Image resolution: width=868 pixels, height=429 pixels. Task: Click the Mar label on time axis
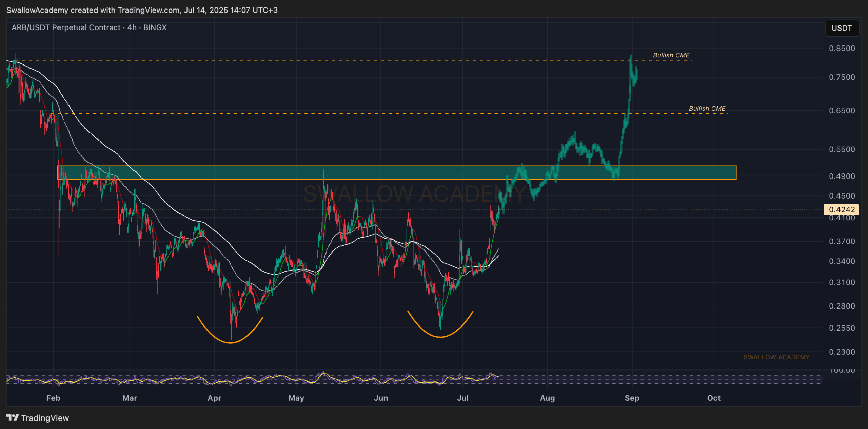pos(130,398)
